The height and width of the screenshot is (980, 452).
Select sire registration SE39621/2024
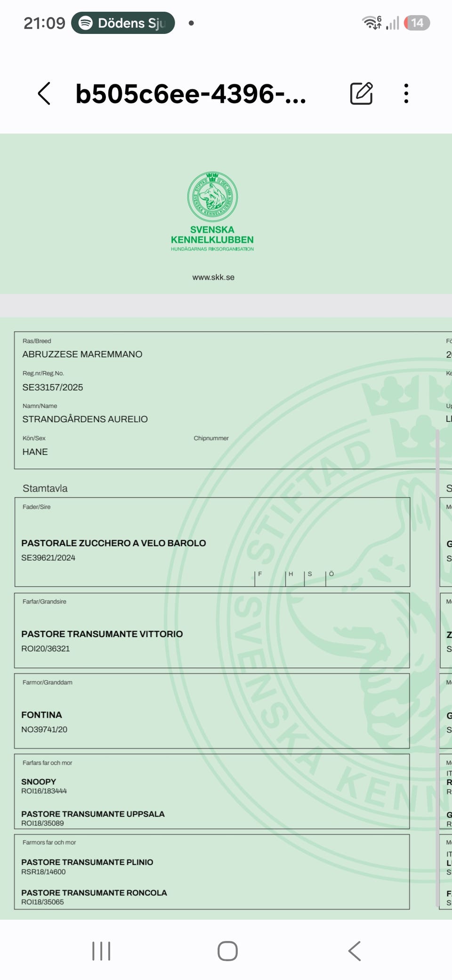click(x=48, y=557)
